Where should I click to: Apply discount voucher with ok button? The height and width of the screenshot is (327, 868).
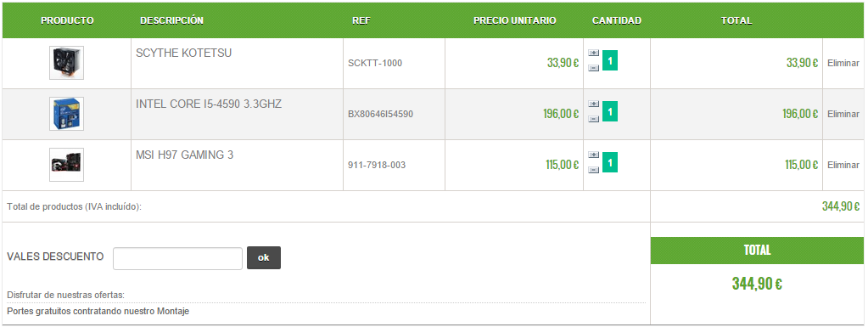(x=264, y=257)
